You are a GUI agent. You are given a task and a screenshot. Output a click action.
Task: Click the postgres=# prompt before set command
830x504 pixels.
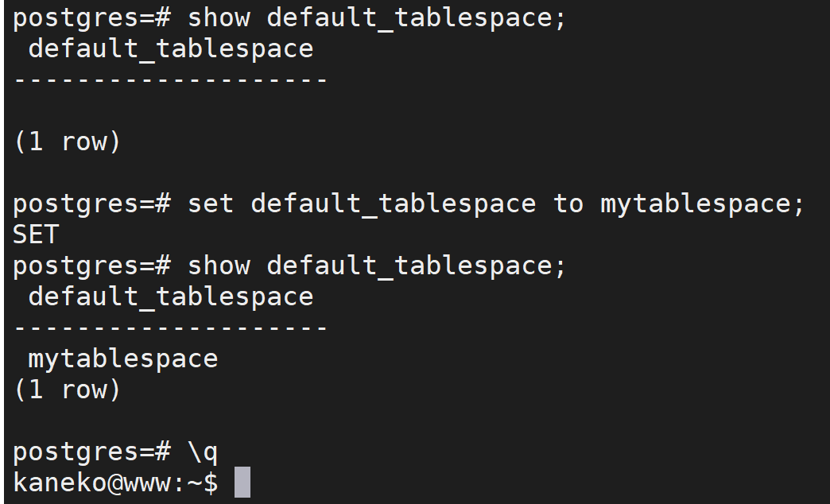pos(91,204)
